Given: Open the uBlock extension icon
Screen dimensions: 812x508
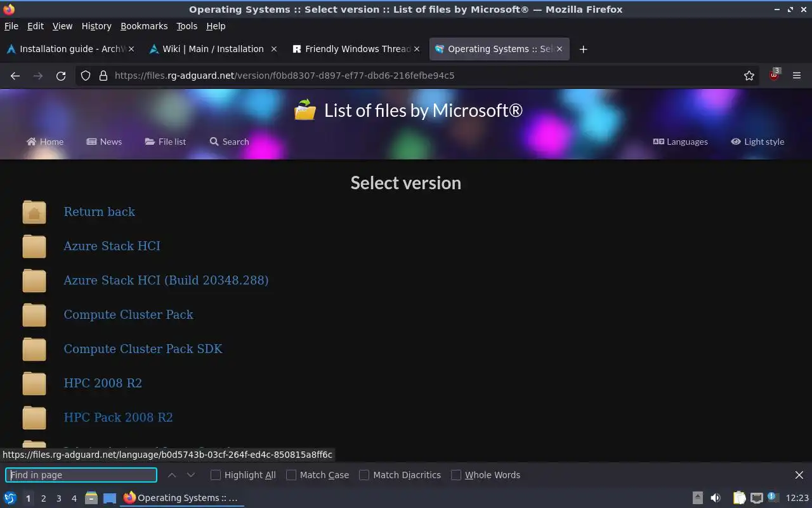Looking at the screenshot, I should pyautogui.click(x=774, y=74).
